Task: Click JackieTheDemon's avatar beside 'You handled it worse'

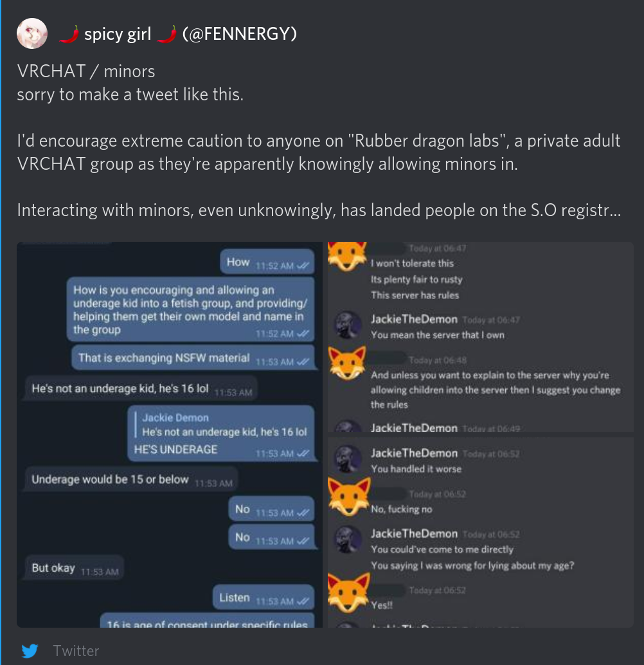Action: (348, 459)
